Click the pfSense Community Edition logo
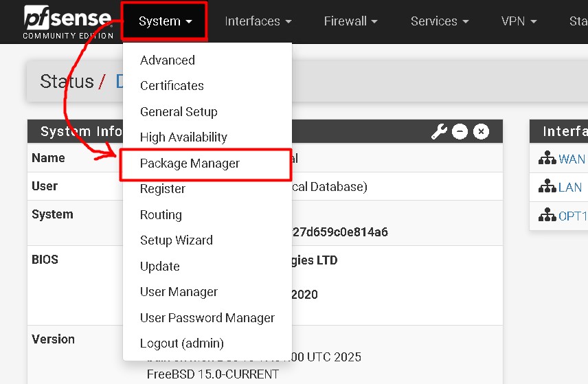This screenshot has width=588, height=384. click(68, 22)
